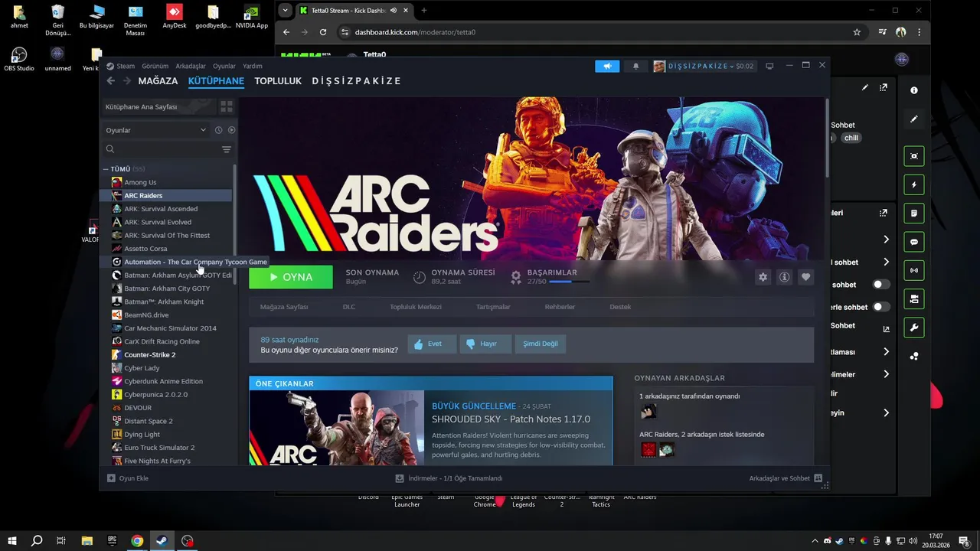Click the ready-to-play filter icon

pos(231,130)
